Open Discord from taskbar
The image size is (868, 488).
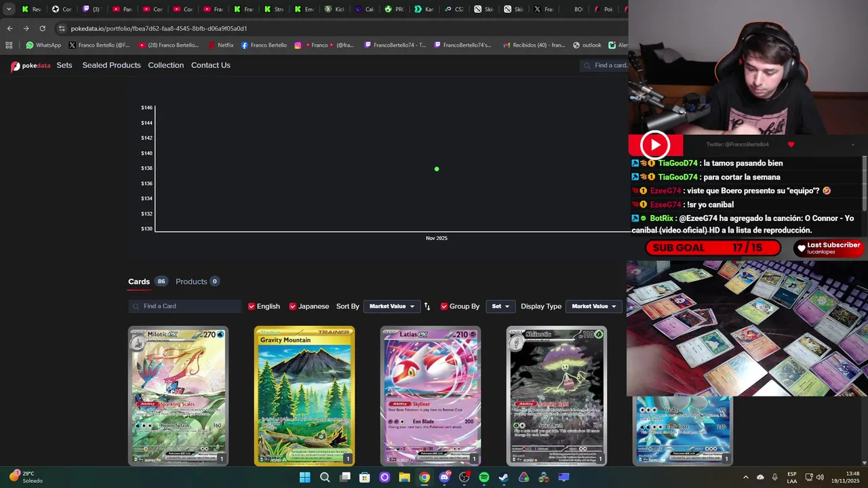tap(444, 477)
